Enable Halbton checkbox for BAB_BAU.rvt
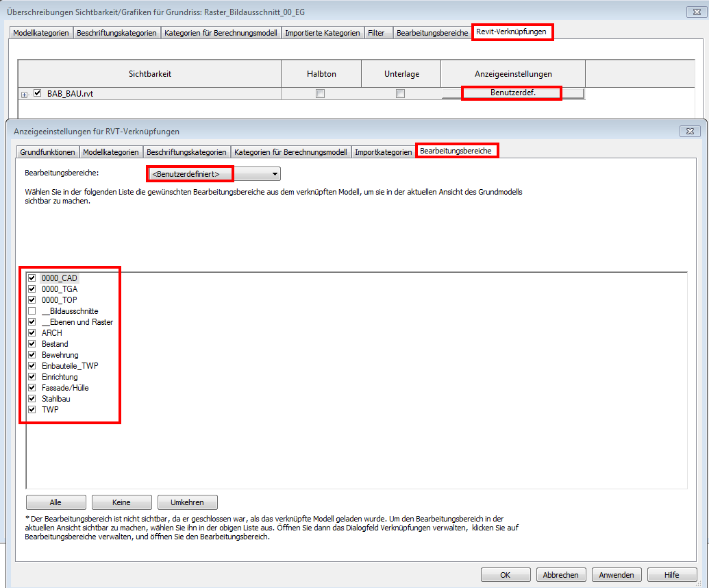709x588 pixels. point(320,94)
